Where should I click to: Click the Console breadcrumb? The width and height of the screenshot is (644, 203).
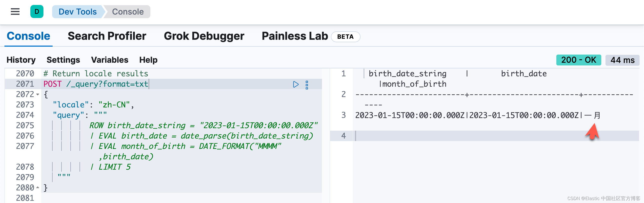pyautogui.click(x=128, y=12)
